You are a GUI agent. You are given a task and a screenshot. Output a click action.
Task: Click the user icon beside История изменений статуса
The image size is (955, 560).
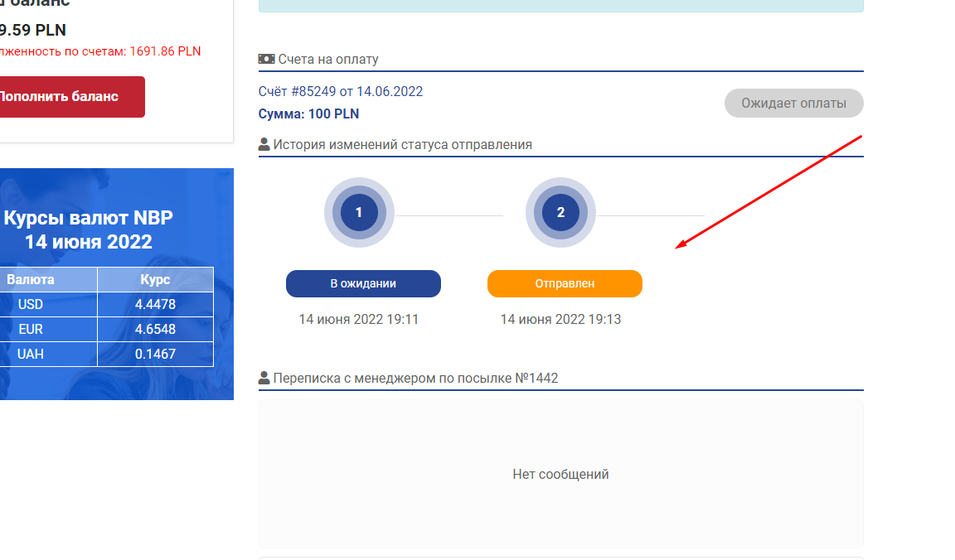tap(264, 144)
